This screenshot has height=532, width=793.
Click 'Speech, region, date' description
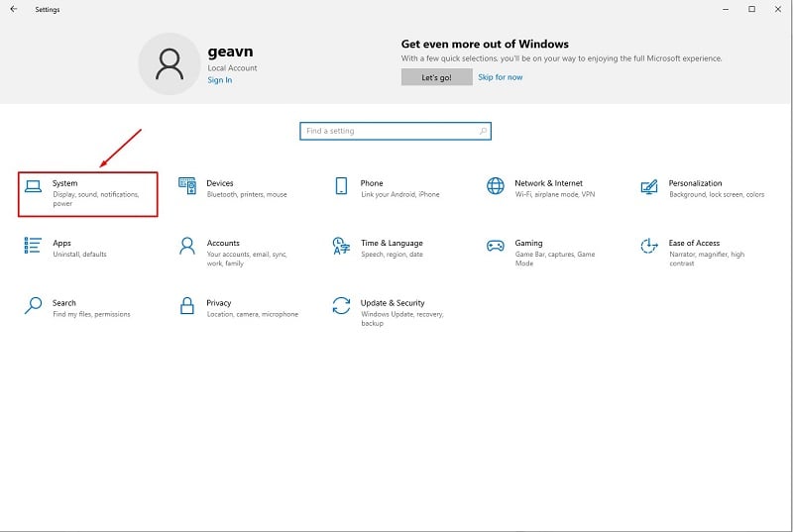click(392, 255)
